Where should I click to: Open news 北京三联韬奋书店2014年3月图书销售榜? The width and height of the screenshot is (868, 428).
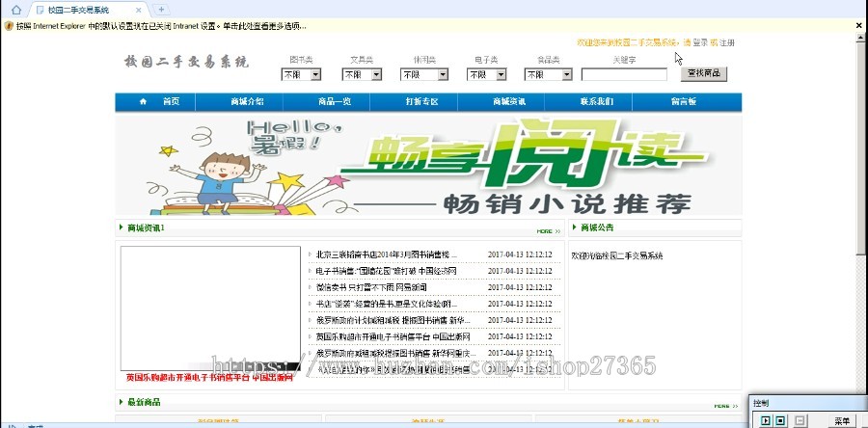pos(387,254)
